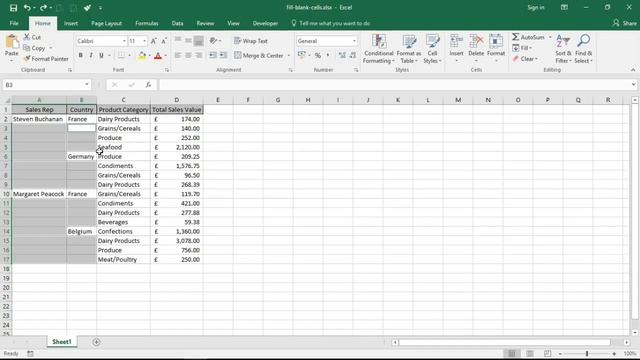Click the Percent Style icon
The width and height of the screenshot is (640, 360).
(x=318, y=55)
